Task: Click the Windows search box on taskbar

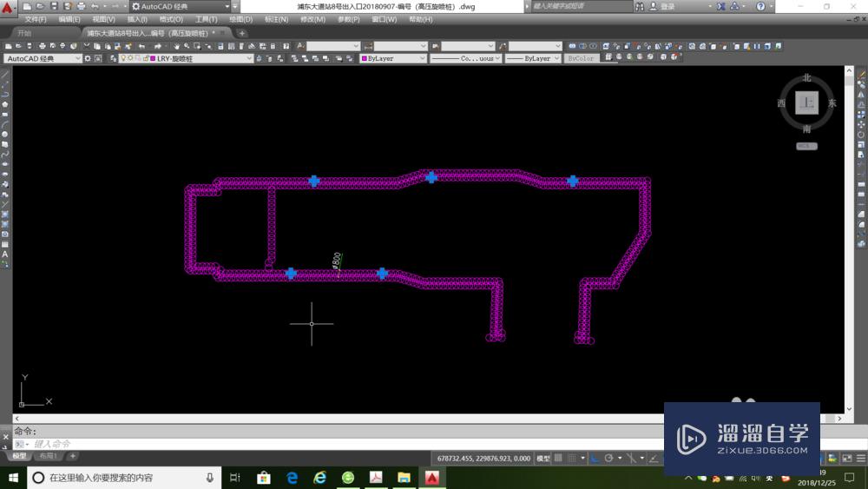Action: tap(124, 478)
